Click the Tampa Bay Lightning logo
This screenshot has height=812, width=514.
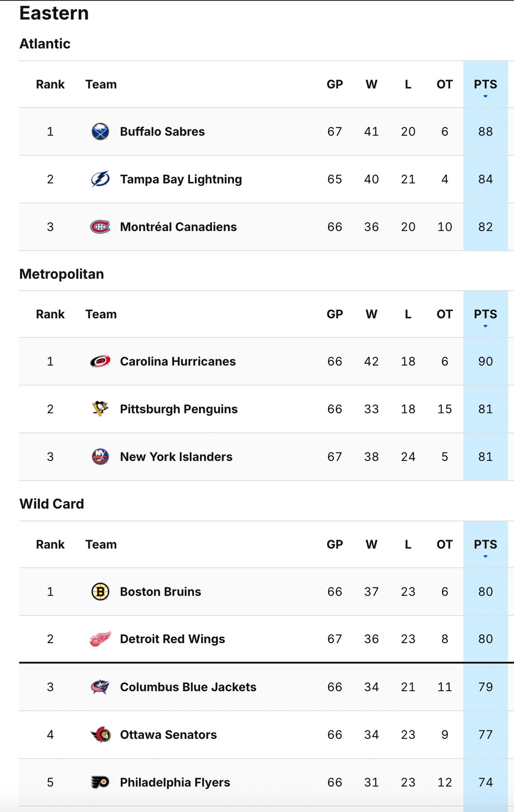point(101,179)
